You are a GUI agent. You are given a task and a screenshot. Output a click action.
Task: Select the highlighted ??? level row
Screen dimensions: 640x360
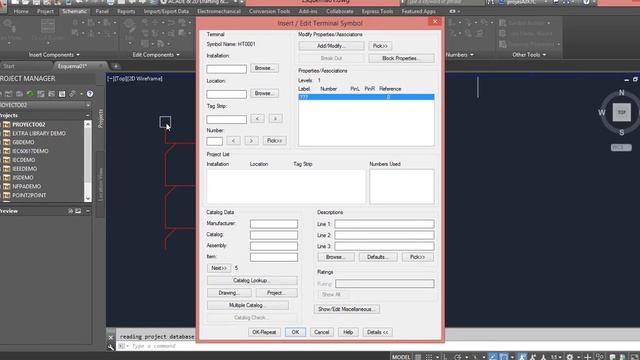[x=366, y=97]
